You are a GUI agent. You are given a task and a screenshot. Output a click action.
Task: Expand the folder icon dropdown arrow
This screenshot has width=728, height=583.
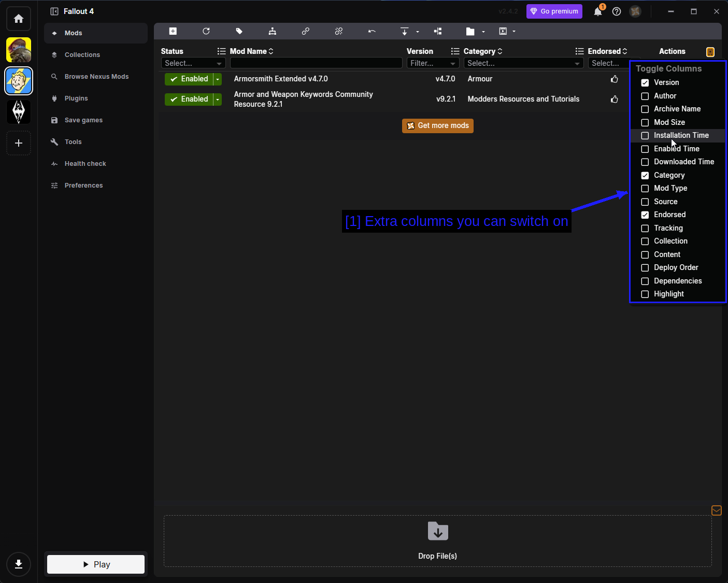[483, 32]
